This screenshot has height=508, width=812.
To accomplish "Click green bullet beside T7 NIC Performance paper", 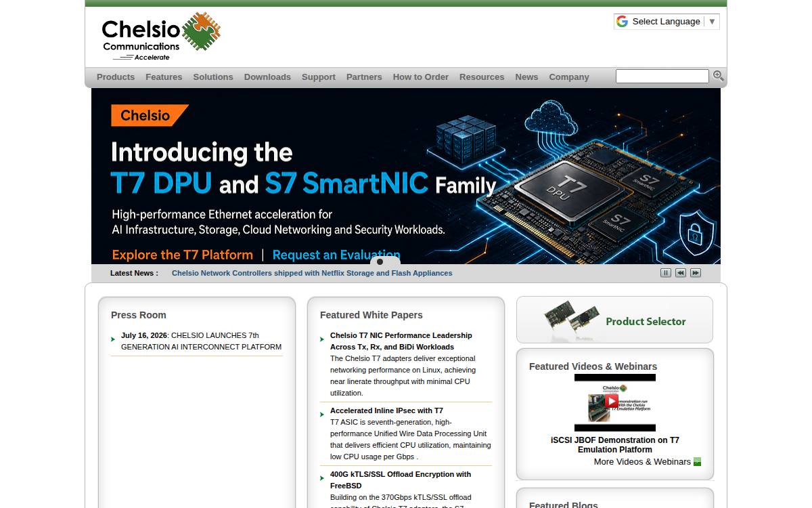I will (322, 339).
